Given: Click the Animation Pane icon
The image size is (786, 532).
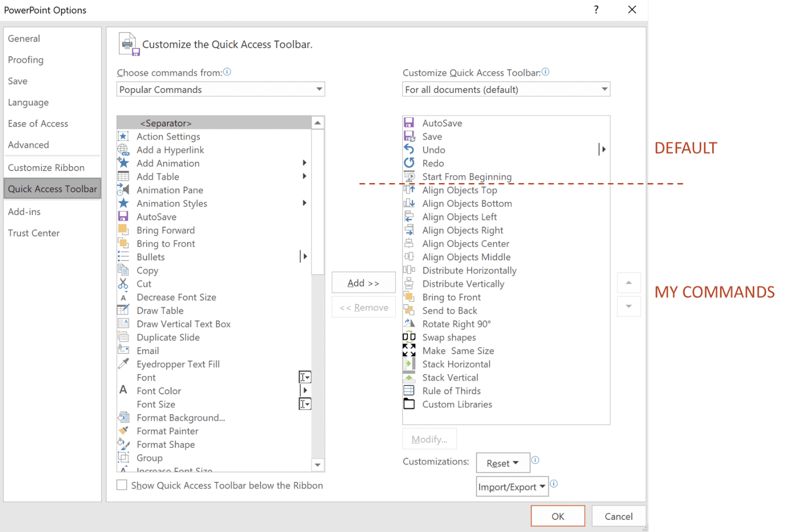Looking at the screenshot, I should 123,190.
